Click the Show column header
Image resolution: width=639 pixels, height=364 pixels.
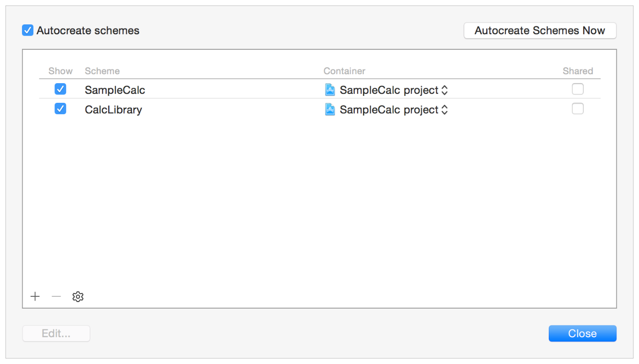tap(60, 71)
